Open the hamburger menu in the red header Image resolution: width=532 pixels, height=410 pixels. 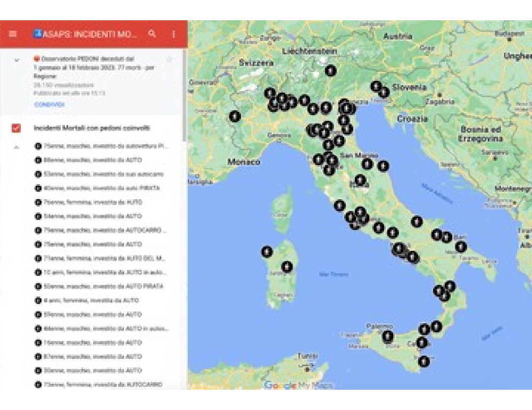pos(13,34)
